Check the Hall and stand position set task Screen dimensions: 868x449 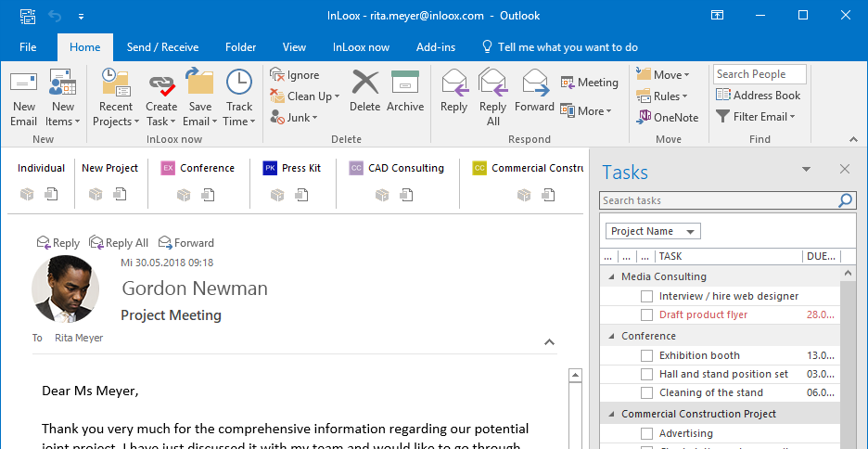(x=646, y=374)
